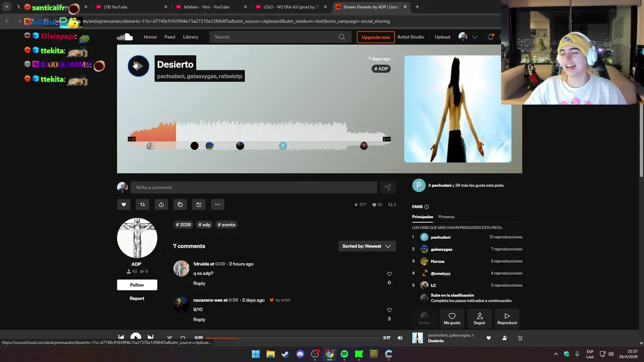The image size is (644, 362).
Task: Like current track in bottom player bar
Action: (489, 338)
